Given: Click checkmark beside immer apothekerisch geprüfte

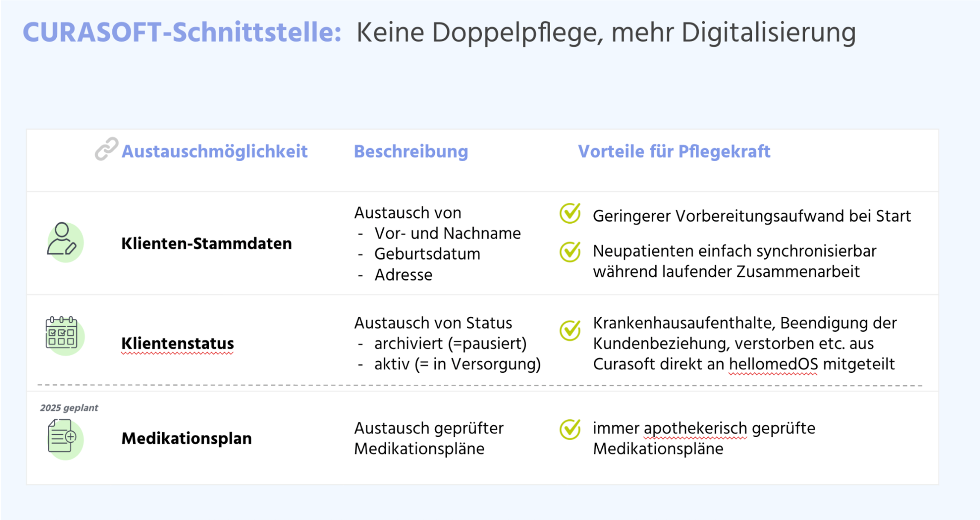Looking at the screenshot, I should tap(570, 429).
